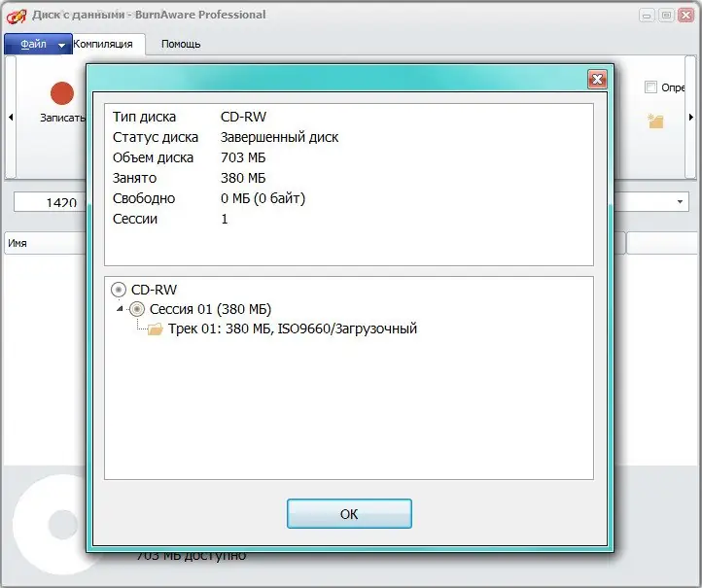Select Трек 01: 380 МБ, ISO9660/Загрузочный
This screenshot has height=588, width=702.
click(293, 329)
